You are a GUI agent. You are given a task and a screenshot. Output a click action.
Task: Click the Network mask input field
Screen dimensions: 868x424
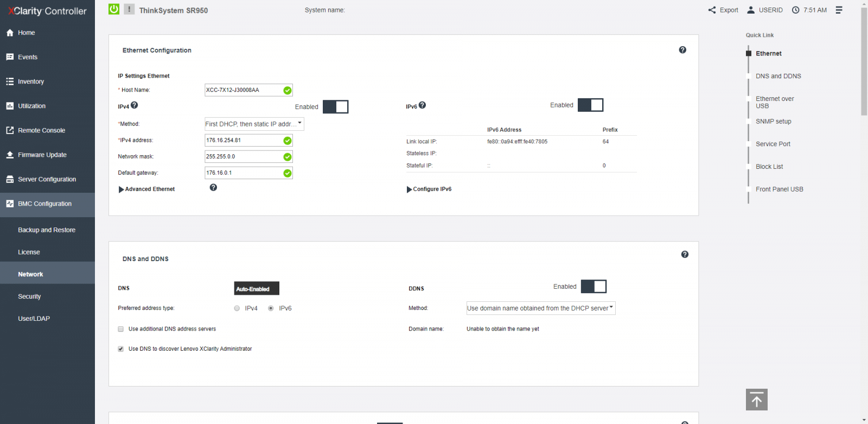pos(248,157)
